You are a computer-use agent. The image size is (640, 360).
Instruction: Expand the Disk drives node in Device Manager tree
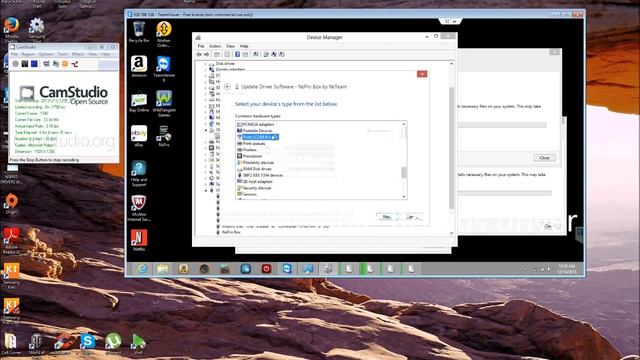pos(205,64)
